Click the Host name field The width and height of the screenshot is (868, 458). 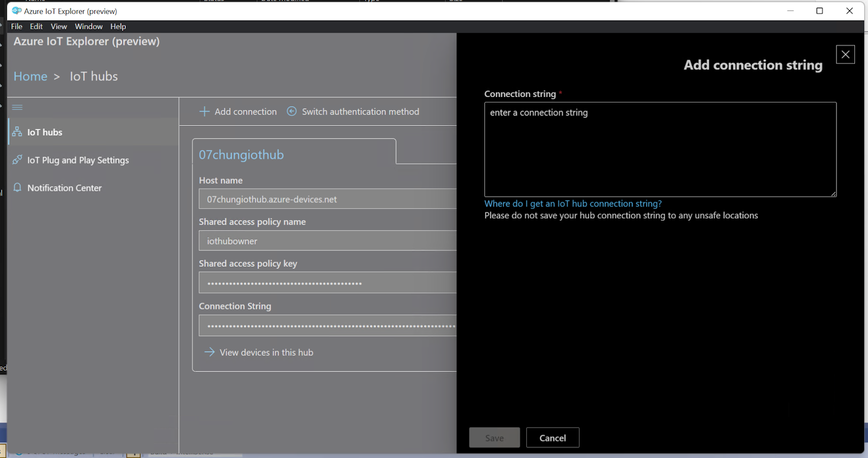[328, 199]
